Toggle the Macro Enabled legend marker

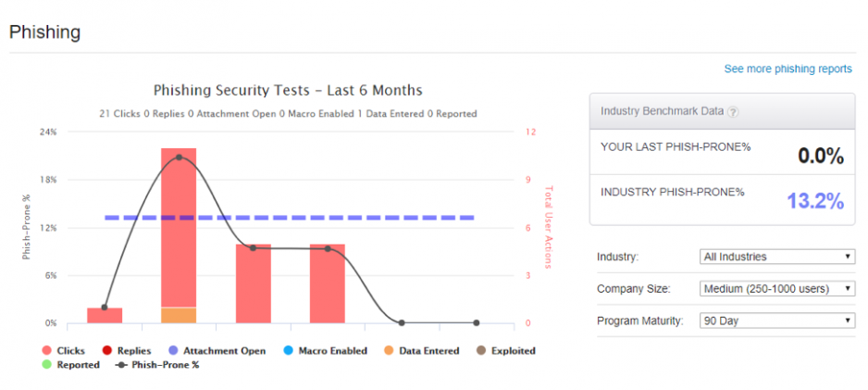point(288,351)
